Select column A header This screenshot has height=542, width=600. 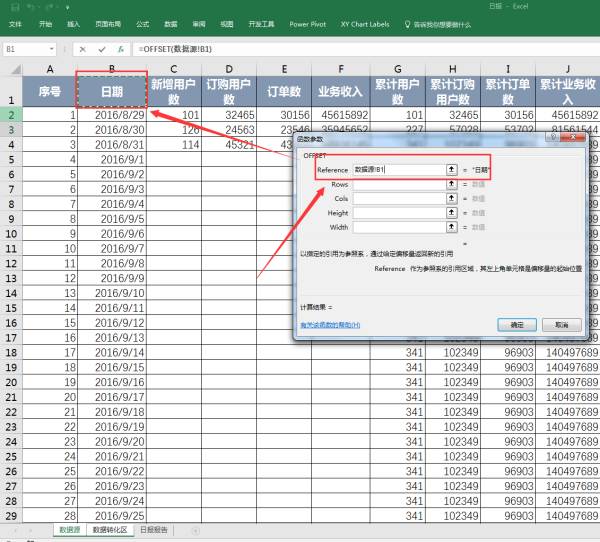point(50,69)
